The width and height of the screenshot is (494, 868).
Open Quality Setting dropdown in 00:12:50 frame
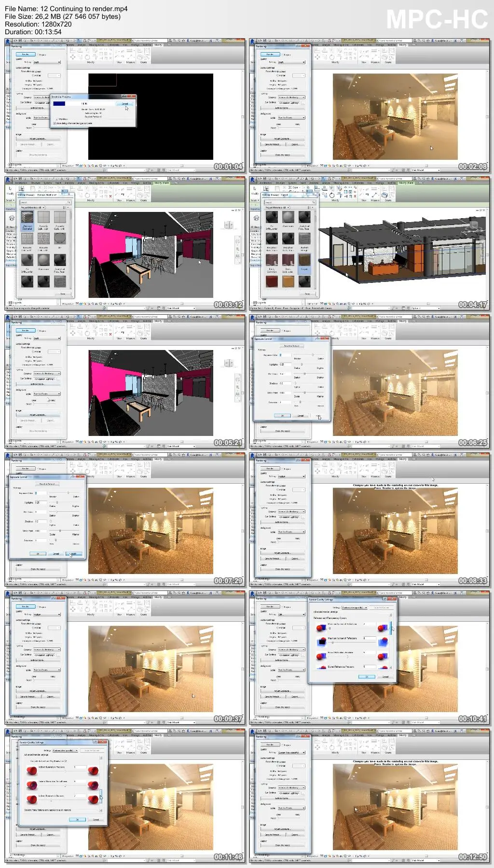point(291,752)
